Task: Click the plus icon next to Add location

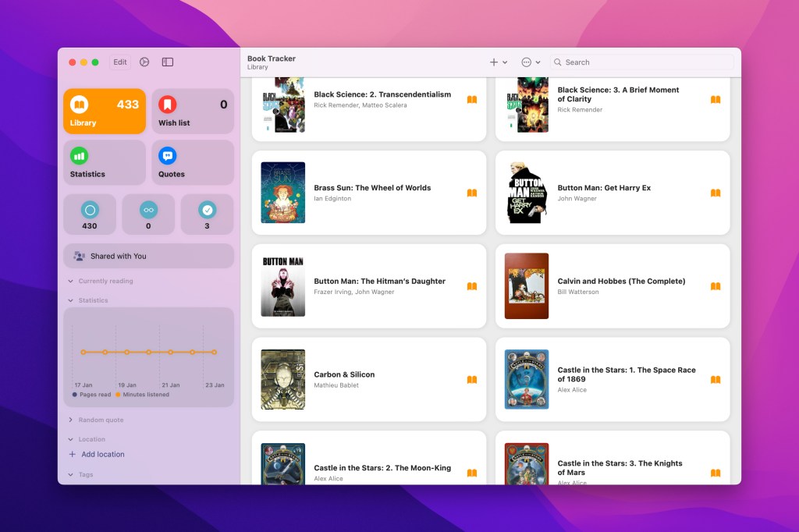Action: 72,454
